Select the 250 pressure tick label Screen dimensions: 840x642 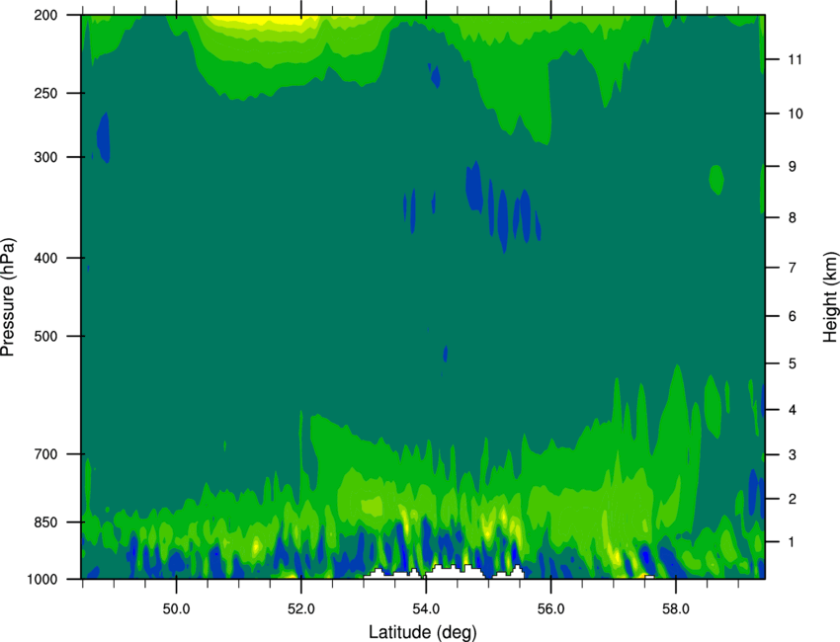[45, 93]
